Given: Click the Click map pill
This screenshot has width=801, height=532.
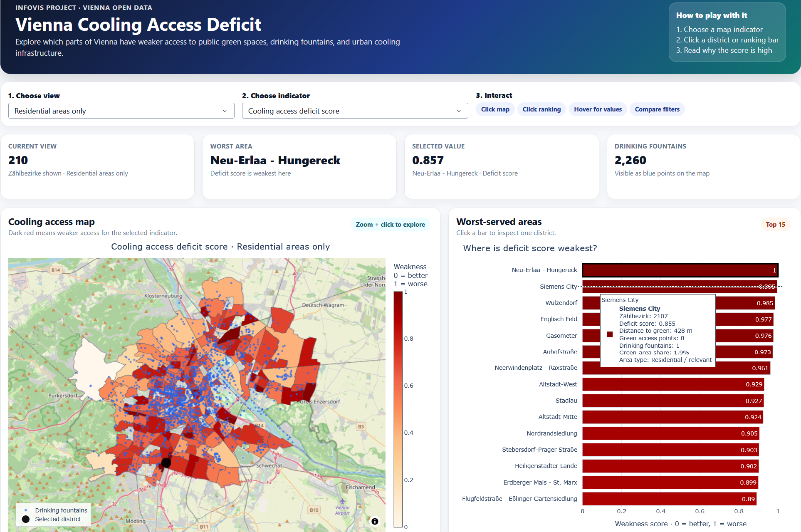Looking at the screenshot, I should point(495,109).
